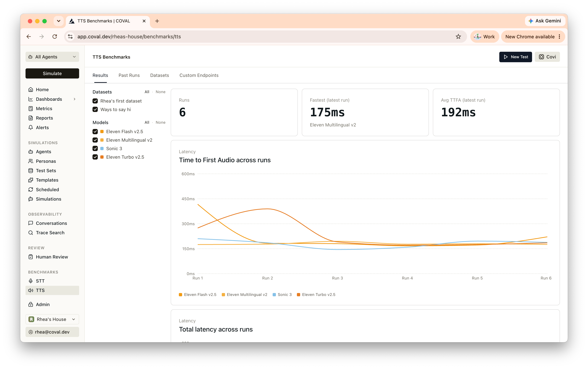
Task: Click Eleven Flash v2.5 chart legend swatch
Action: tap(180, 295)
